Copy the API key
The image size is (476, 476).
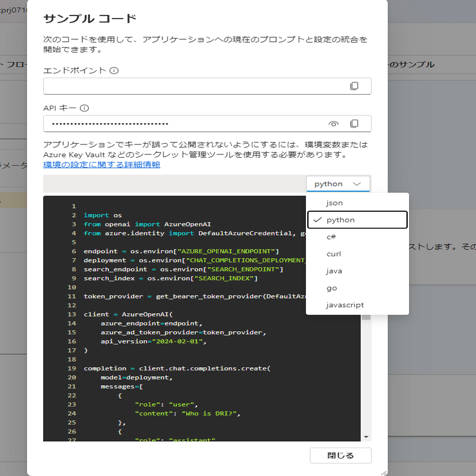354,124
